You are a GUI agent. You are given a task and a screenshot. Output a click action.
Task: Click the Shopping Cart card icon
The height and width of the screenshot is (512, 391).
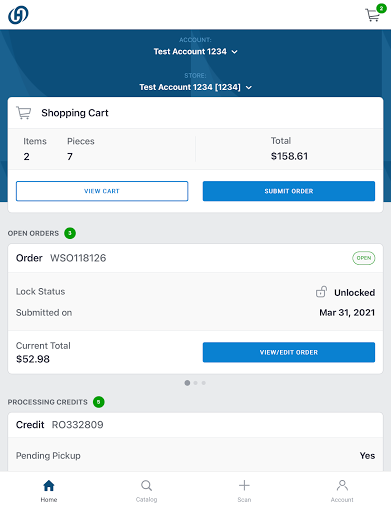click(x=24, y=113)
